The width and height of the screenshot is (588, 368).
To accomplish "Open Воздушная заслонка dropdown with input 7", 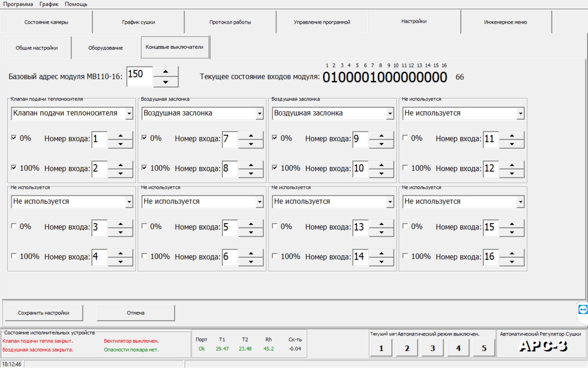I will [259, 113].
